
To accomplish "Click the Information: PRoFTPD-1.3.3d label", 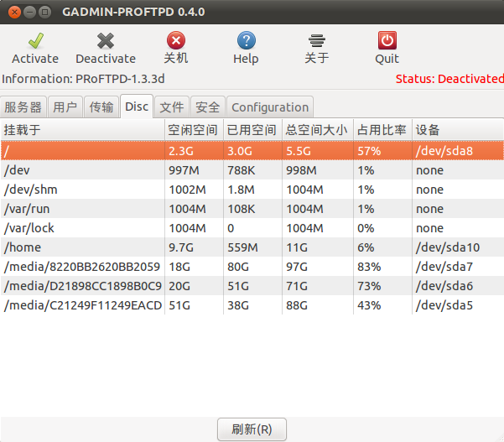I will [83, 79].
